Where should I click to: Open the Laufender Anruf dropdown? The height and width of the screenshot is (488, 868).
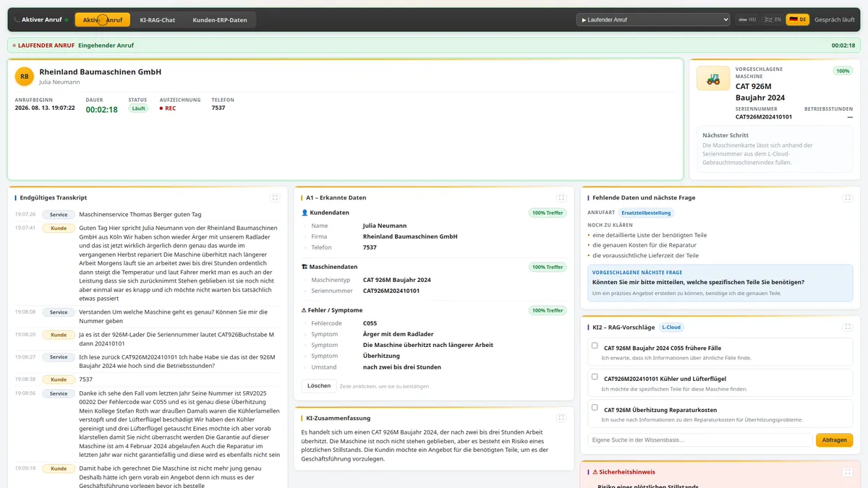[653, 20]
